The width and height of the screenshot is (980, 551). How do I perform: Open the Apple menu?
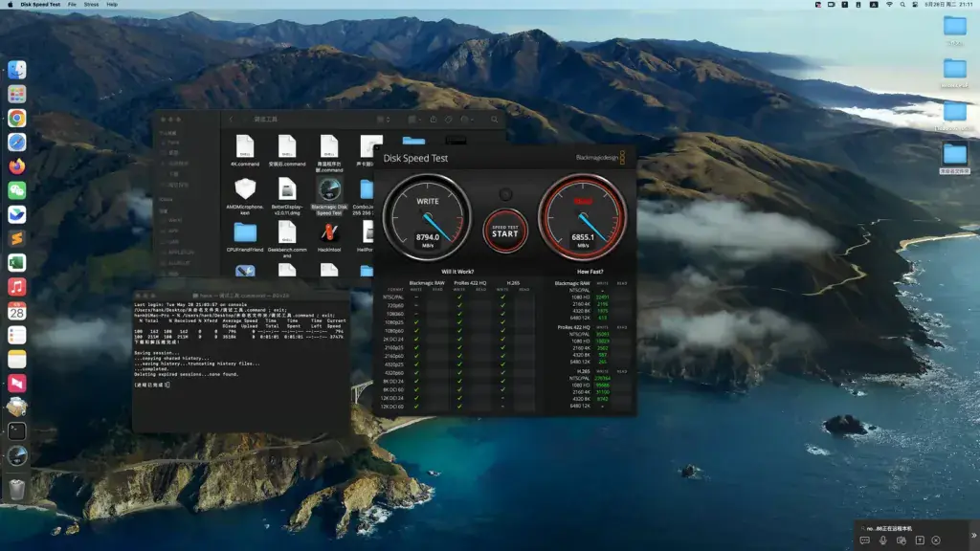pos(10,5)
